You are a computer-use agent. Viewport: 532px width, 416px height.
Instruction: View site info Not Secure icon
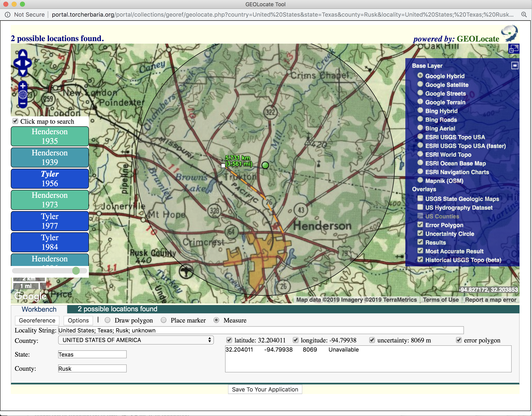pos(7,15)
